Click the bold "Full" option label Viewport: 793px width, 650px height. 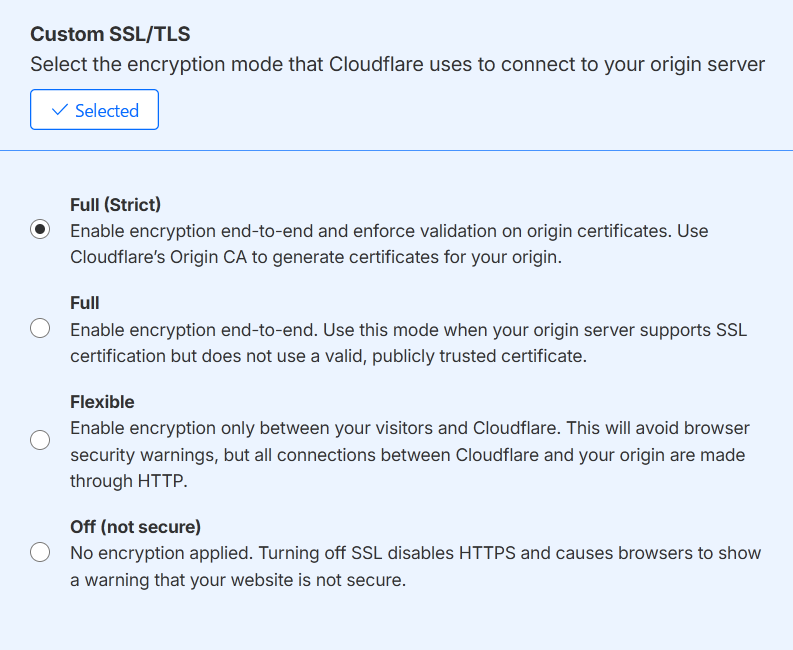point(85,303)
